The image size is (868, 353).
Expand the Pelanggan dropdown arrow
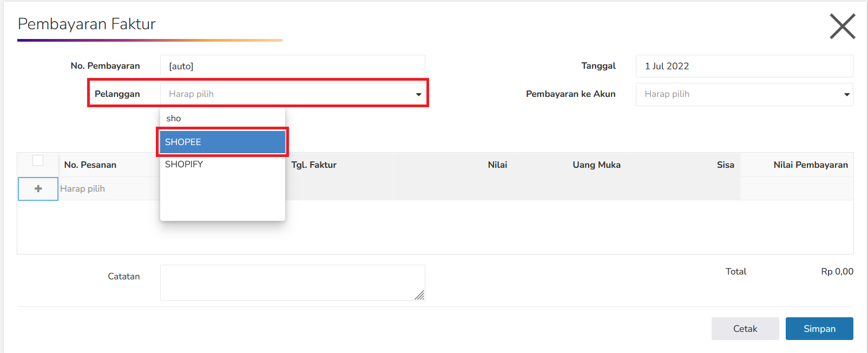pyautogui.click(x=418, y=94)
